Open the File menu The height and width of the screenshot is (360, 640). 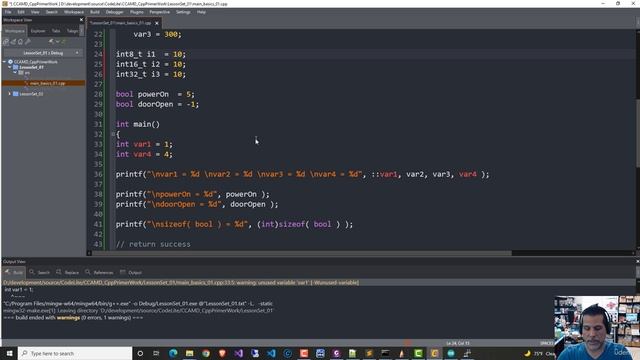point(8,12)
